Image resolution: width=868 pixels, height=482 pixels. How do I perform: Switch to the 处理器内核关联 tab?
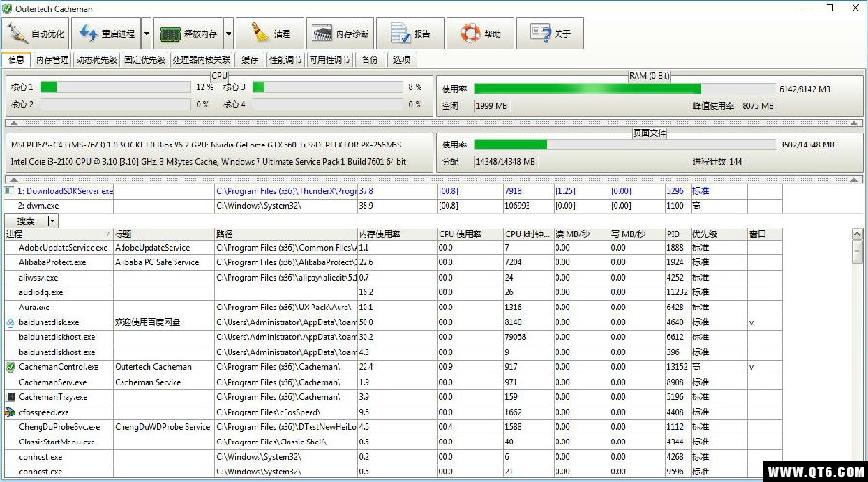[x=201, y=60]
